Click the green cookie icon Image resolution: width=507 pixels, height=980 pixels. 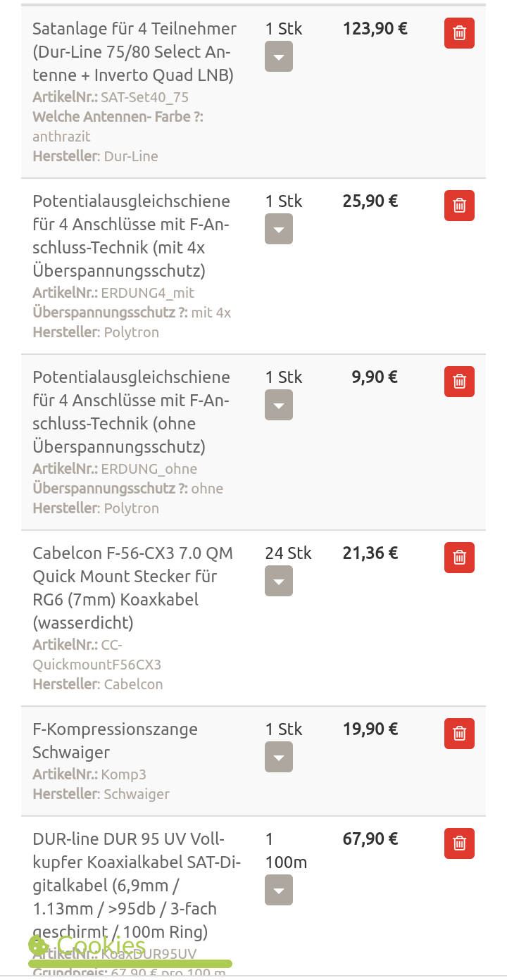click(38, 946)
